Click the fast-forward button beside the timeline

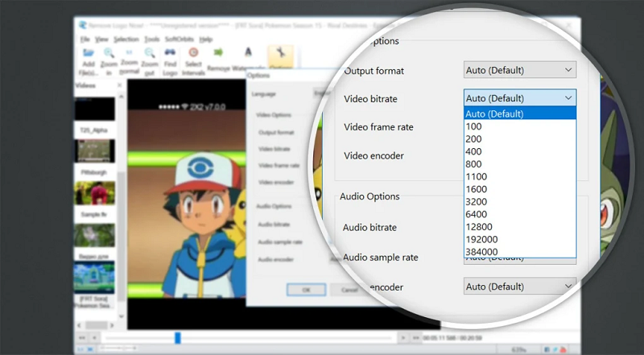(415, 338)
